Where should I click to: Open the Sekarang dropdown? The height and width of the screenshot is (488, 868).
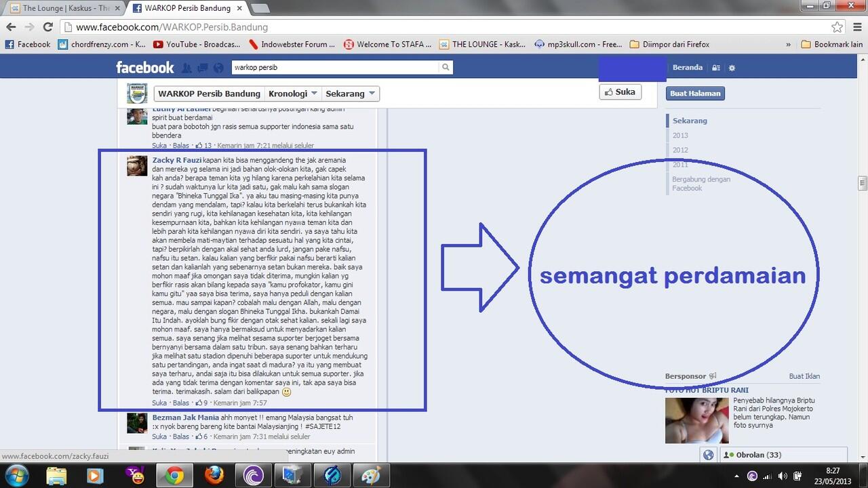click(350, 94)
